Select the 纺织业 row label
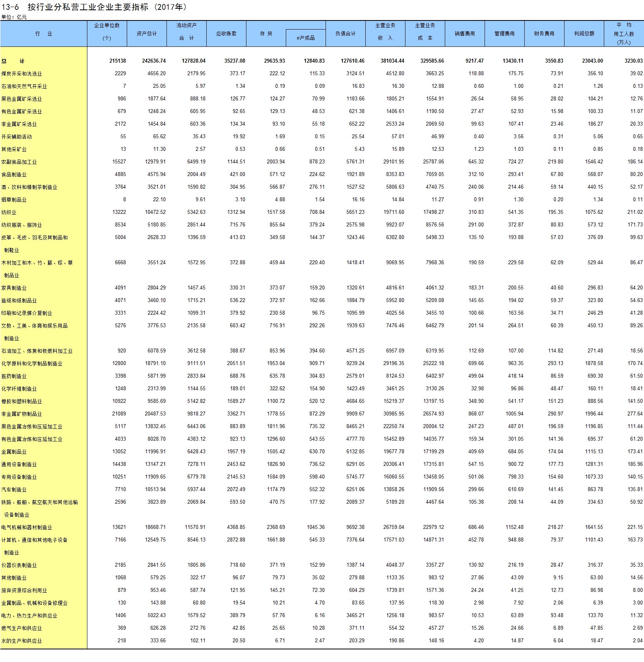 point(9,212)
